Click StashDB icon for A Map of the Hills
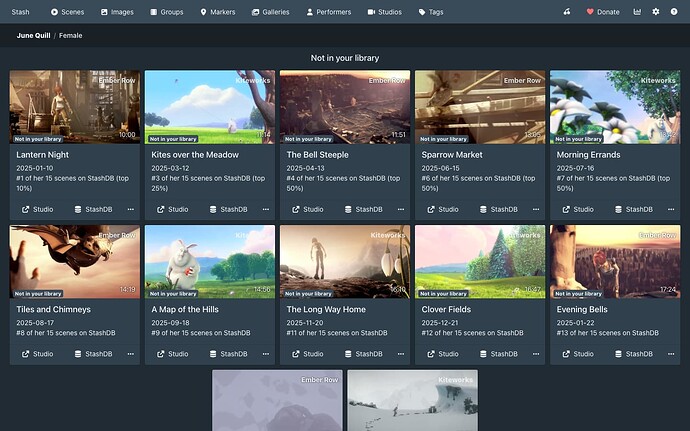Screen dimensions: 690x431 213,354
